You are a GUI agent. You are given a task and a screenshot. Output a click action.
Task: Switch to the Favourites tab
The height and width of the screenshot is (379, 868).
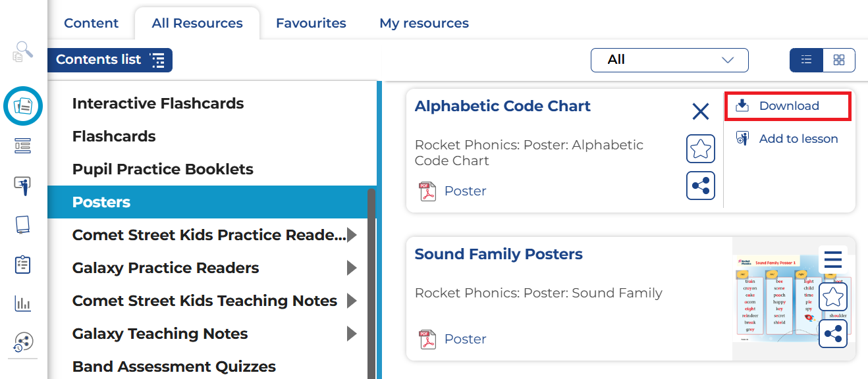[x=311, y=23]
